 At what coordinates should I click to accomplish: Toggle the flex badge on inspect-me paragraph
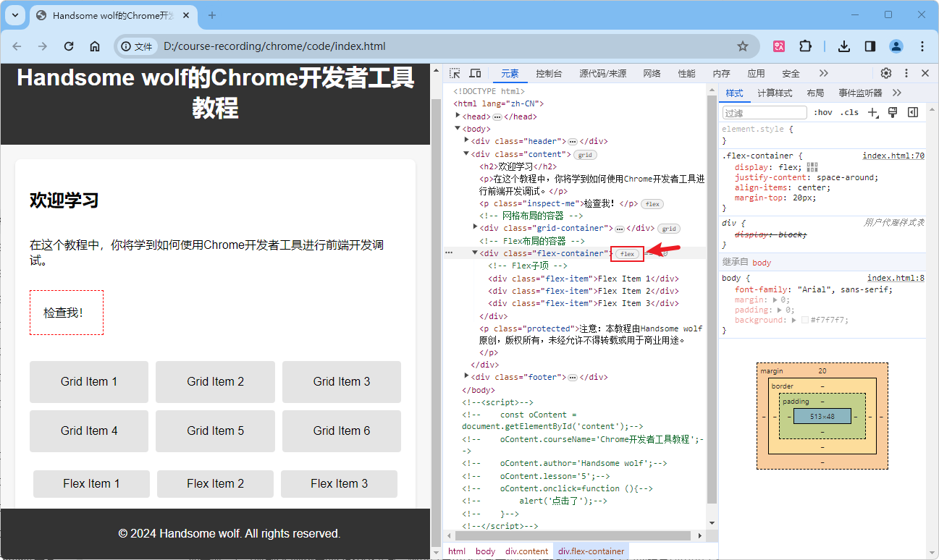tap(652, 204)
